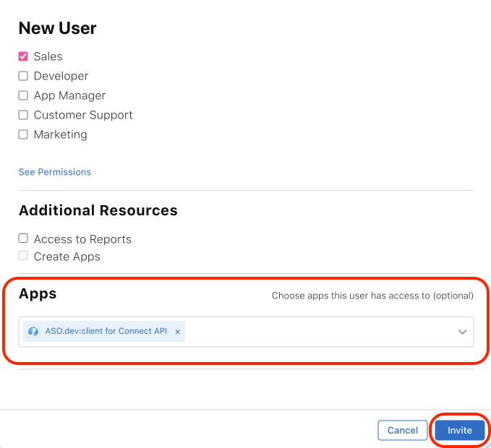This screenshot has width=491, height=448.
Task: Remove ASO.dev app with the x icon
Action: tap(178, 332)
